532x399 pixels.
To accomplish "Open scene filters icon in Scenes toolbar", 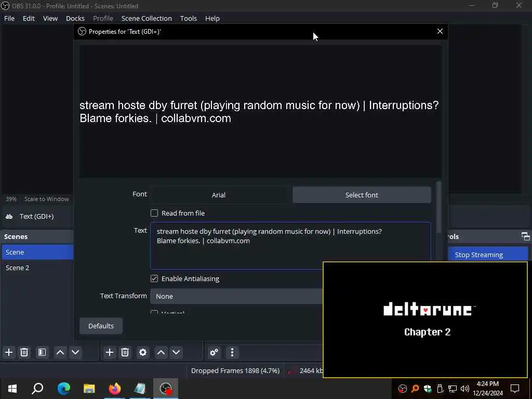I will click(x=42, y=352).
